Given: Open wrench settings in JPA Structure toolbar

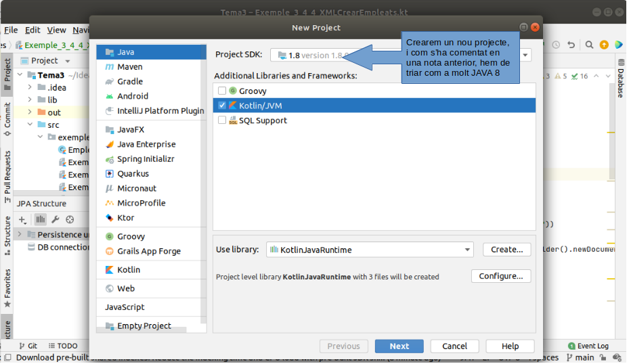Looking at the screenshot, I should pyautogui.click(x=56, y=220).
